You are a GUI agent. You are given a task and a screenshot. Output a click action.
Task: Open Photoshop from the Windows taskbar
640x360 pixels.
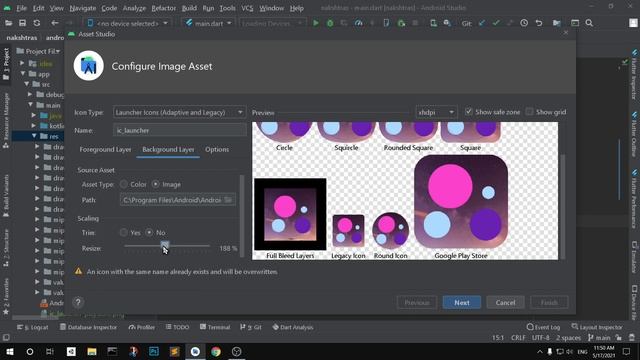(x=154, y=351)
